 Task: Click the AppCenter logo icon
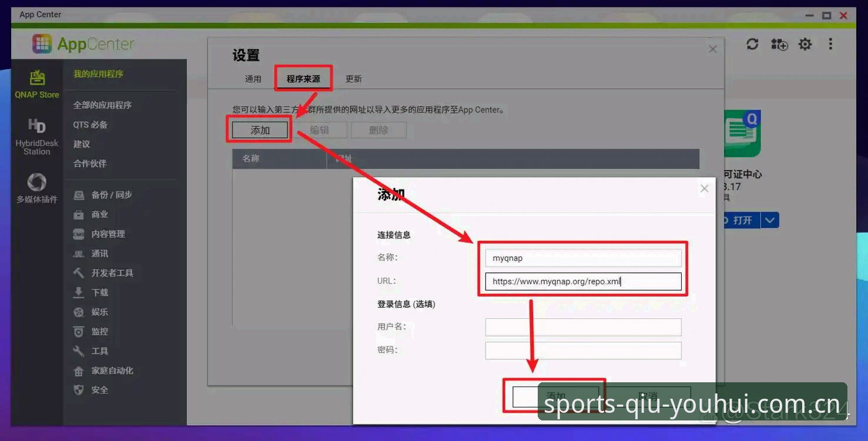[42, 44]
